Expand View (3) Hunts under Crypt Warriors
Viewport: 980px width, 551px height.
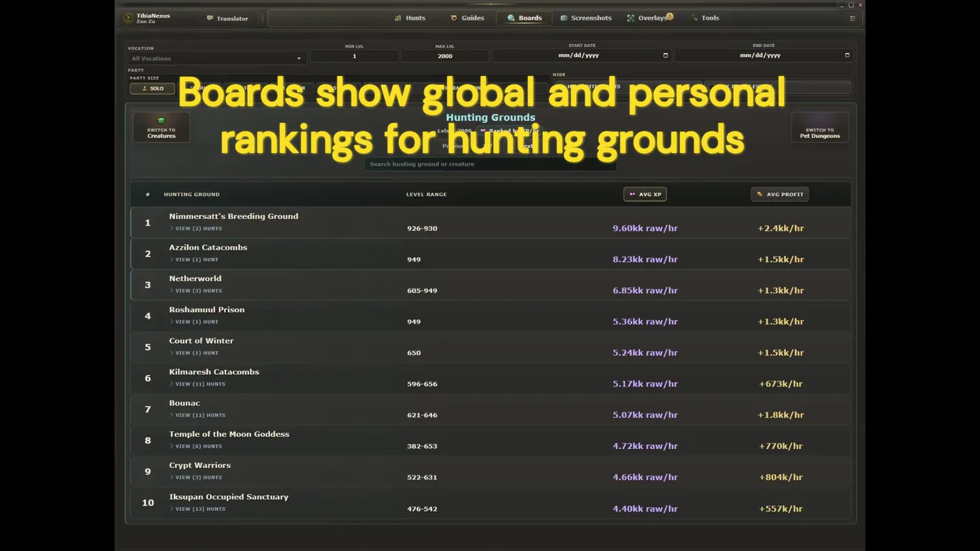(x=196, y=478)
